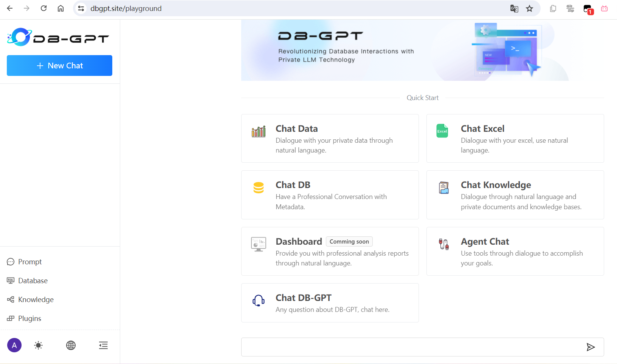Open the Chat DB card
This screenshot has height=364, width=617.
[x=330, y=195]
